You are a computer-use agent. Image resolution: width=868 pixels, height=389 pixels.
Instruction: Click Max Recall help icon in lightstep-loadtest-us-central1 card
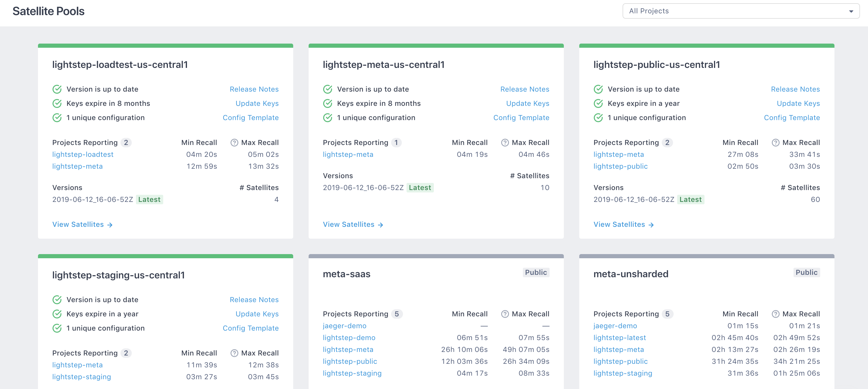point(234,142)
